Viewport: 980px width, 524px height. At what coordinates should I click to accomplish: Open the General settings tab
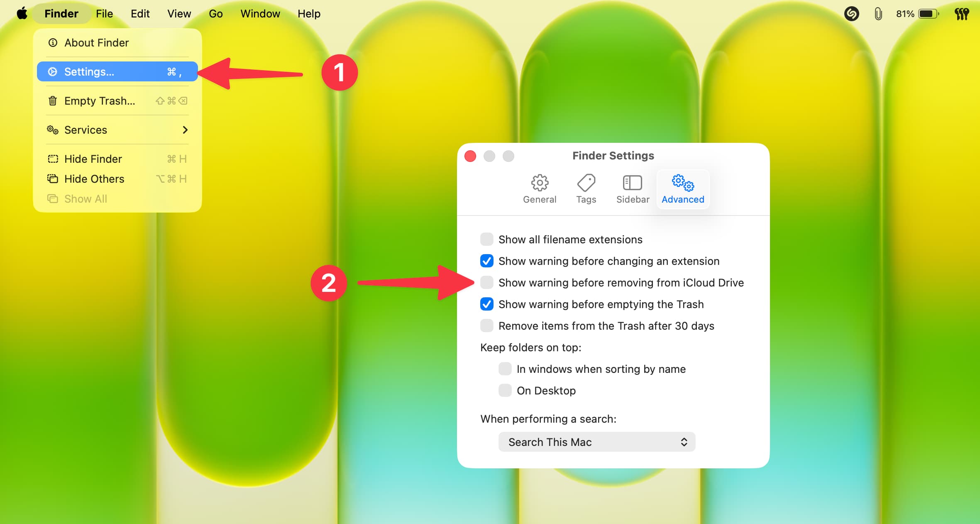coord(539,189)
